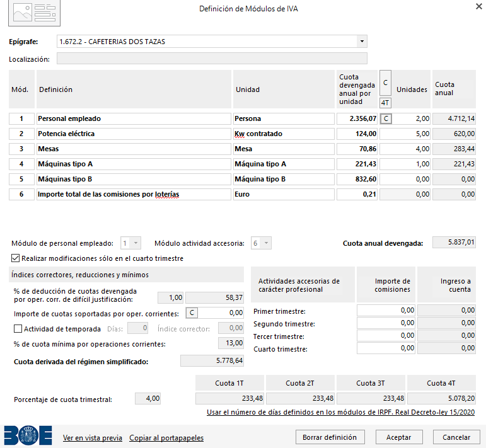
Task: Select the Mesas definition cell
Action: 134,149
